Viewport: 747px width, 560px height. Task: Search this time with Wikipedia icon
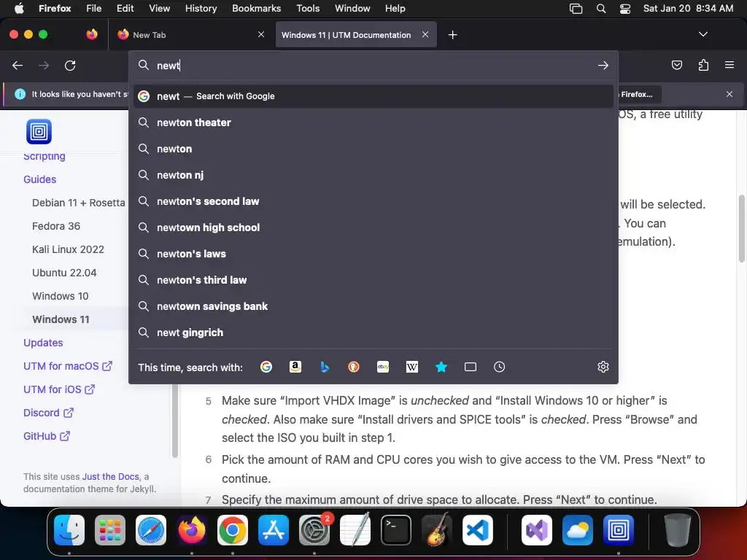(412, 367)
